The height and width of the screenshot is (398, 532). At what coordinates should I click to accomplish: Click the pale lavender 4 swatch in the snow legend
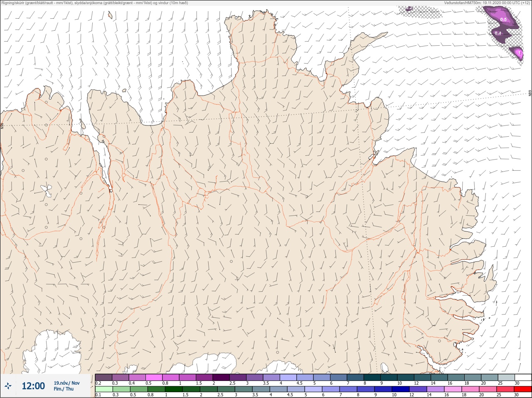pos(288,377)
